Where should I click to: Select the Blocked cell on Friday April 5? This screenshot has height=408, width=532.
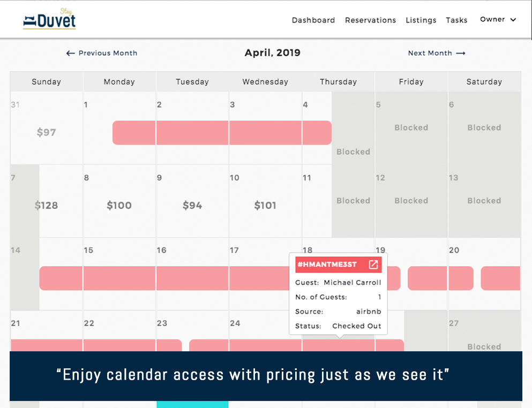tap(411, 127)
